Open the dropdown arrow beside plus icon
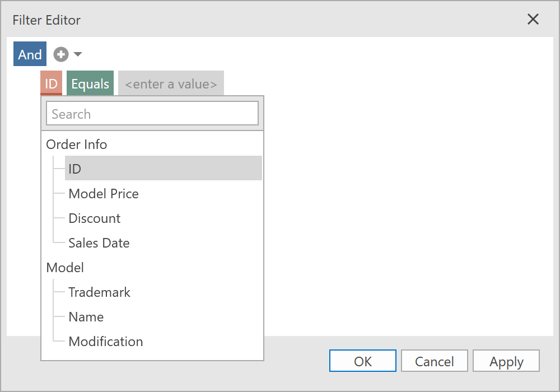 point(78,54)
